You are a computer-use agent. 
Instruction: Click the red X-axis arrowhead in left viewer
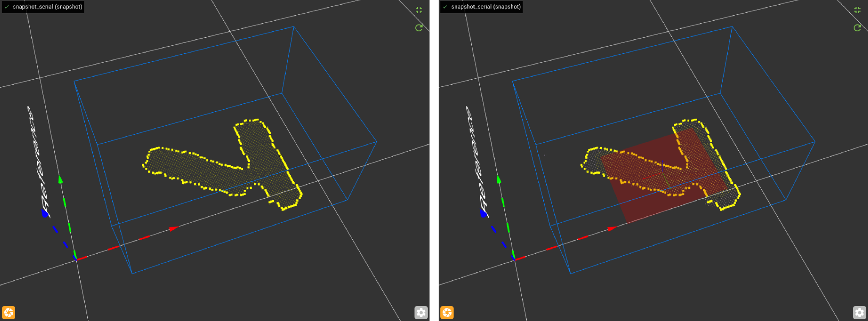(x=173, y=229)
